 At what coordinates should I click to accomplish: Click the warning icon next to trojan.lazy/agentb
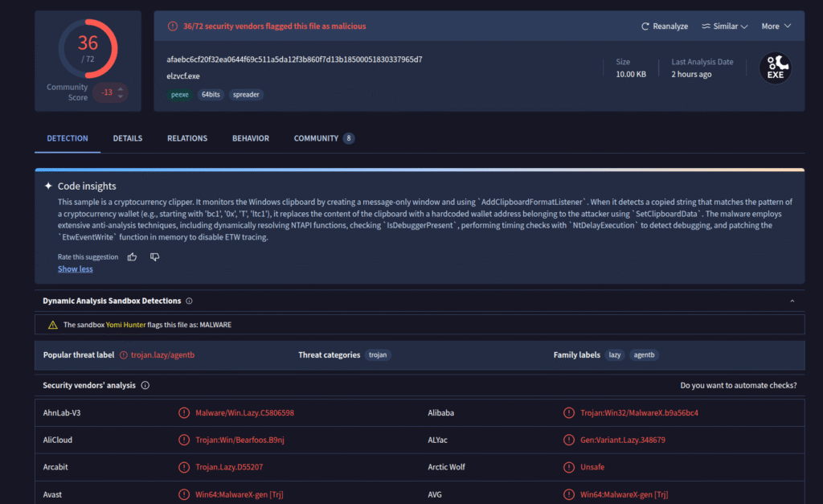(124, 355)
